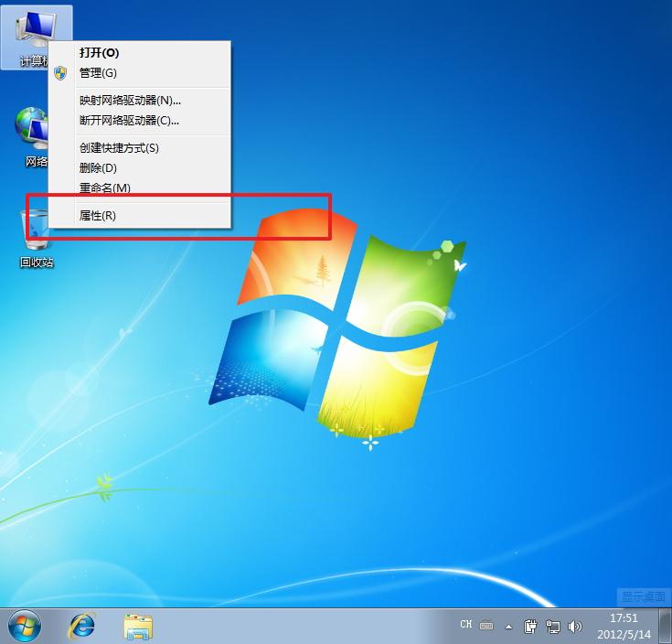Viewport: 672px width, 644px height.
Task: Choose 创建快捷方式(S) menu item
Action: pyautogui.click(x=140, y=148)
